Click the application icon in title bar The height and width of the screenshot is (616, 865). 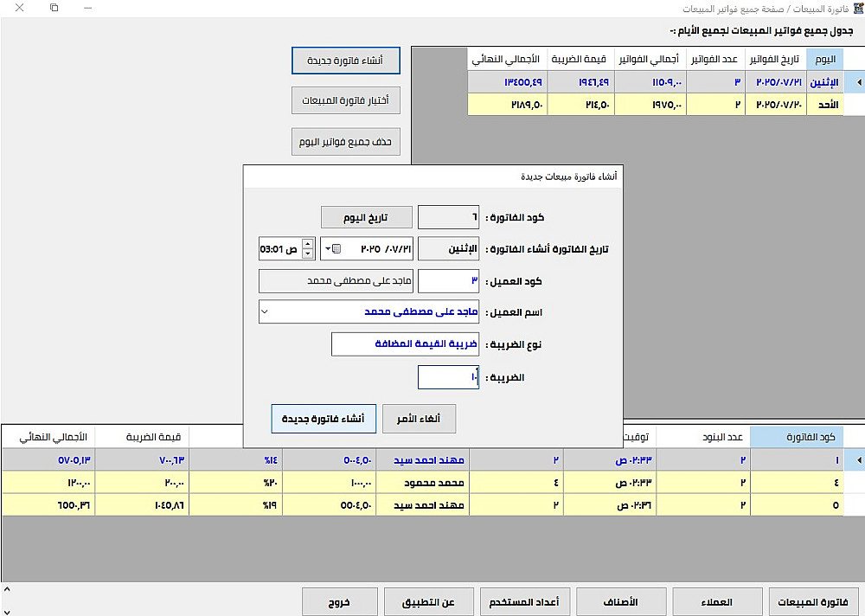coord(858,9)
